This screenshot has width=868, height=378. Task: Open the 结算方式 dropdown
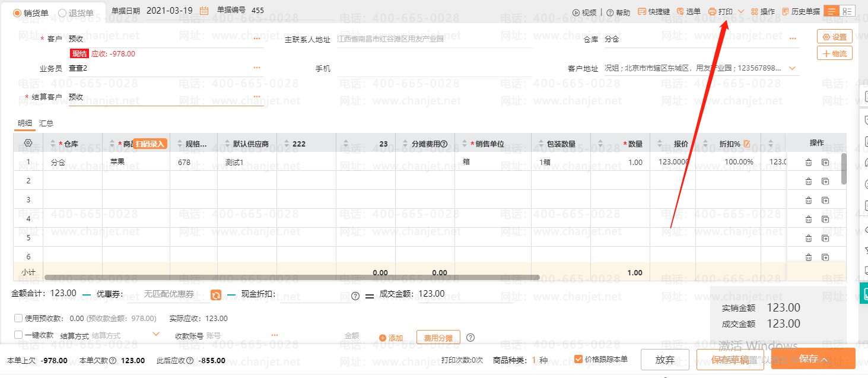(x=156, y=335)
